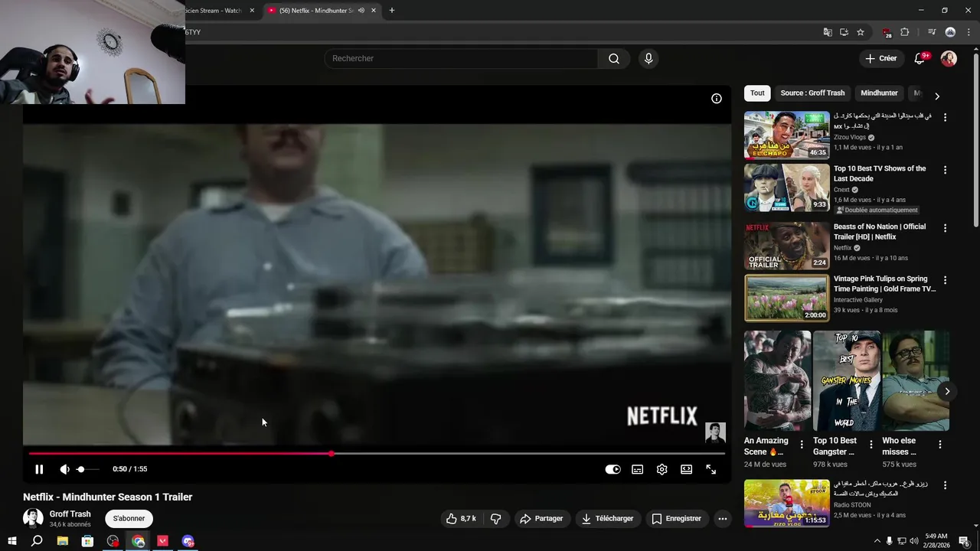Viewport: 980px width, 551px height.
Task: Open more actions ellipsis below video
Action: point(722,518)
